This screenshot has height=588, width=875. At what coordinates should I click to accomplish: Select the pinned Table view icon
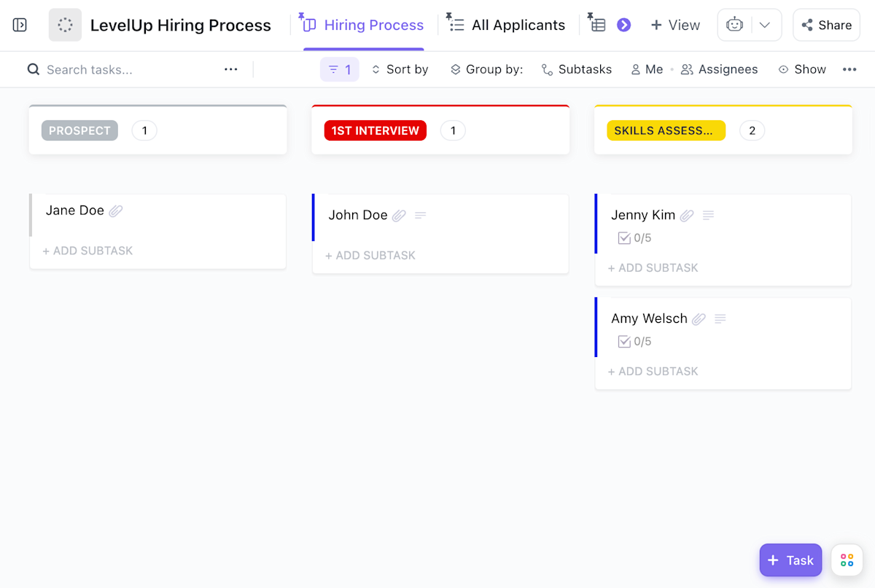click(x=597, y=24)
